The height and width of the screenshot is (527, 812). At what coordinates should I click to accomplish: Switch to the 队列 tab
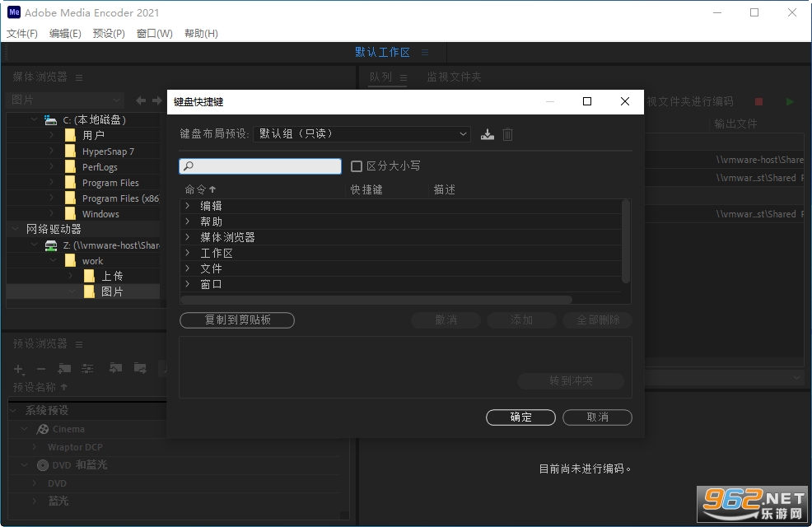[x=380, y=77]
